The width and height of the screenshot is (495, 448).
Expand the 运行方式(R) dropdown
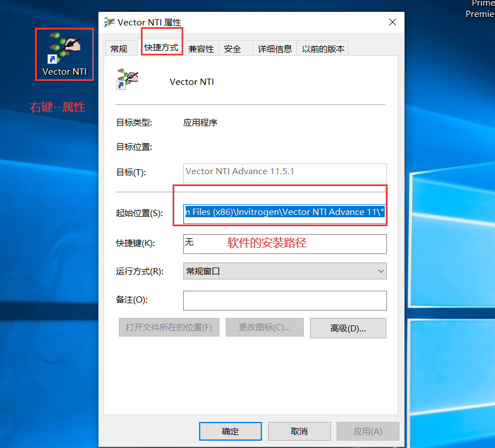coord(285,271)
